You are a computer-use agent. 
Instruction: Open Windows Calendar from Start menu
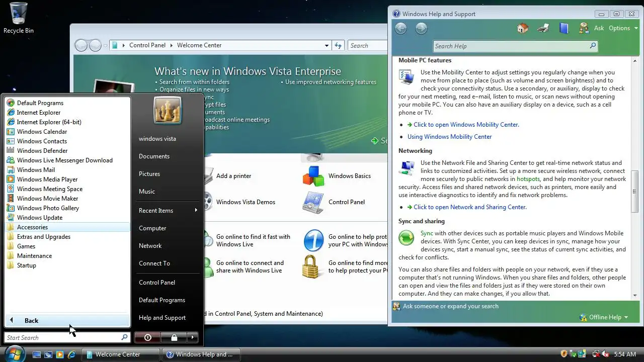(x=67, y=132)
